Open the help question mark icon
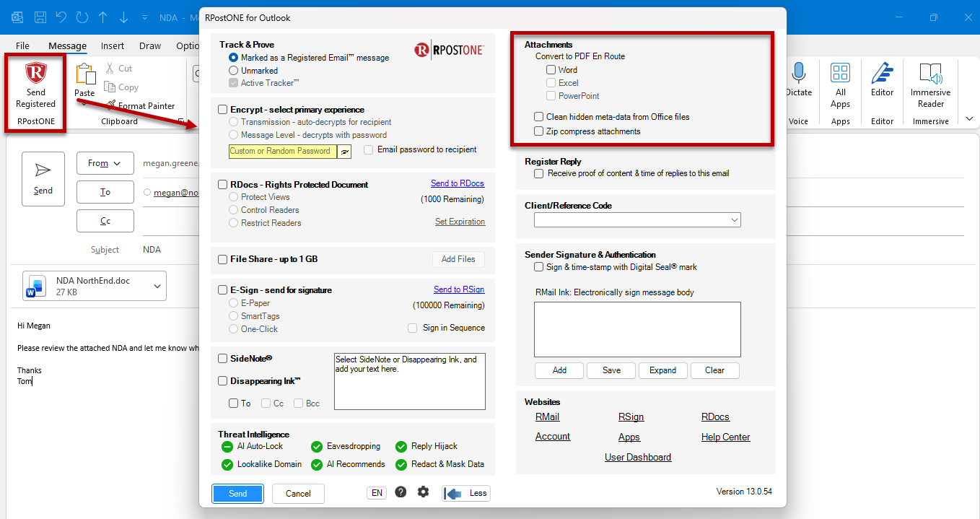 click(x=401, y=492)
